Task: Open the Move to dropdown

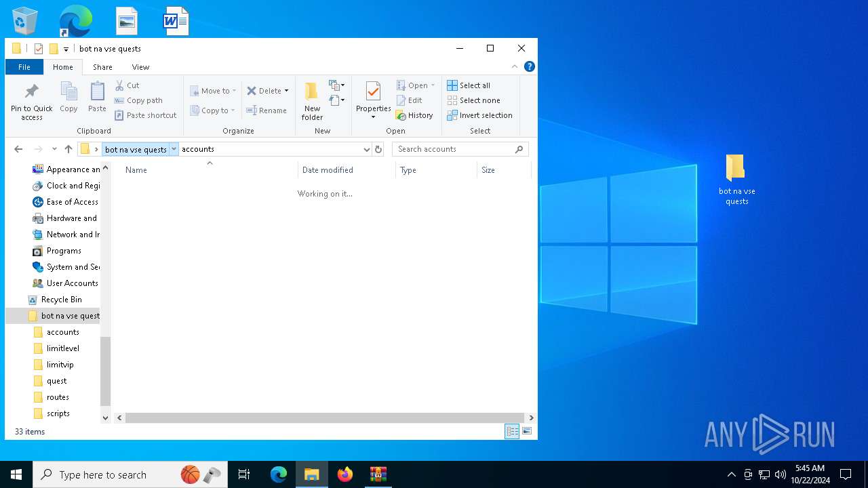Action: [213, 91]
